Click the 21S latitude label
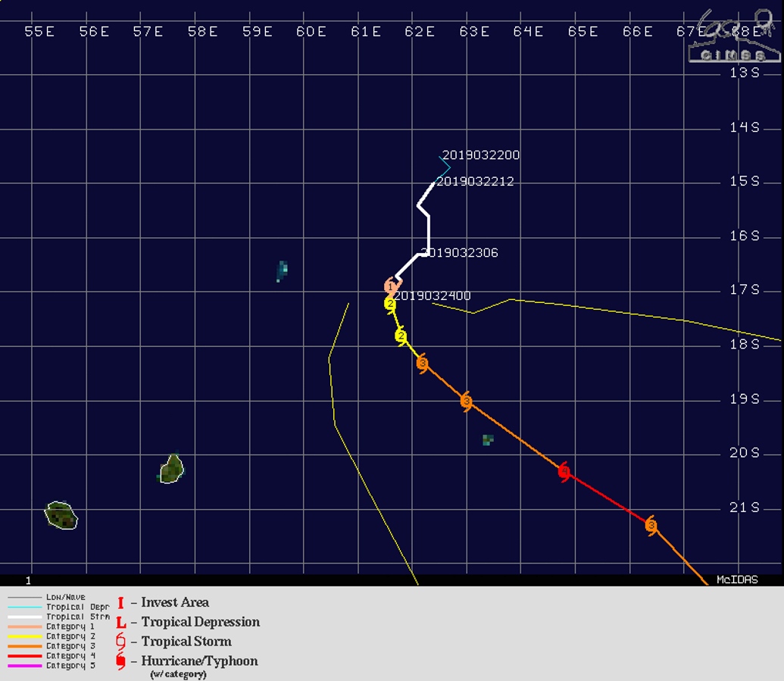The height and width of the screenshot is (681, 784). 745,508
